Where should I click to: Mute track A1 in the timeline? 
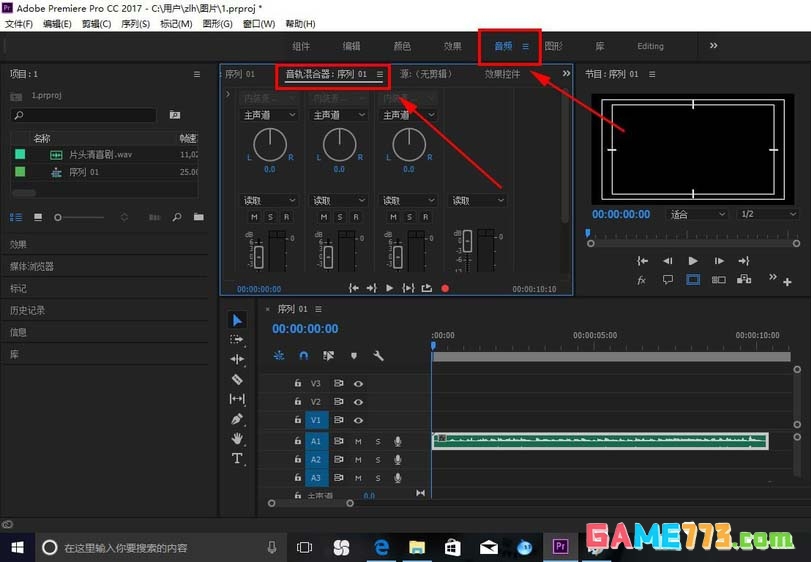[358, 441]
